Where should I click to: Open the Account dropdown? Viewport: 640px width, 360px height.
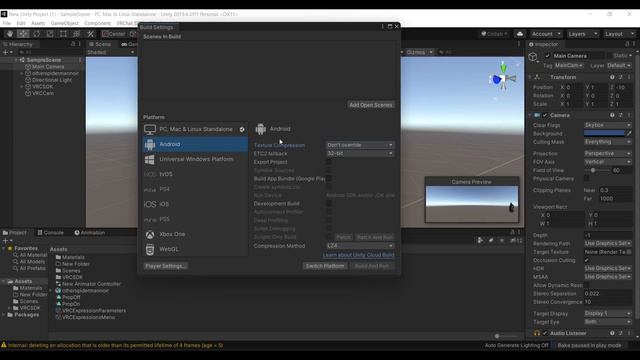pos(547,34)
